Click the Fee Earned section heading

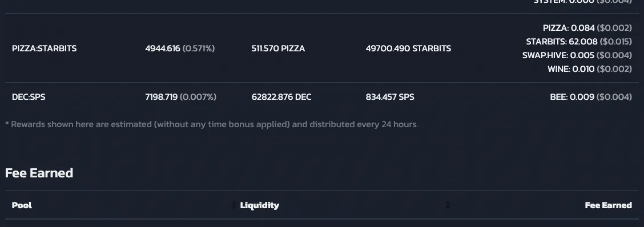pos(39,173)
